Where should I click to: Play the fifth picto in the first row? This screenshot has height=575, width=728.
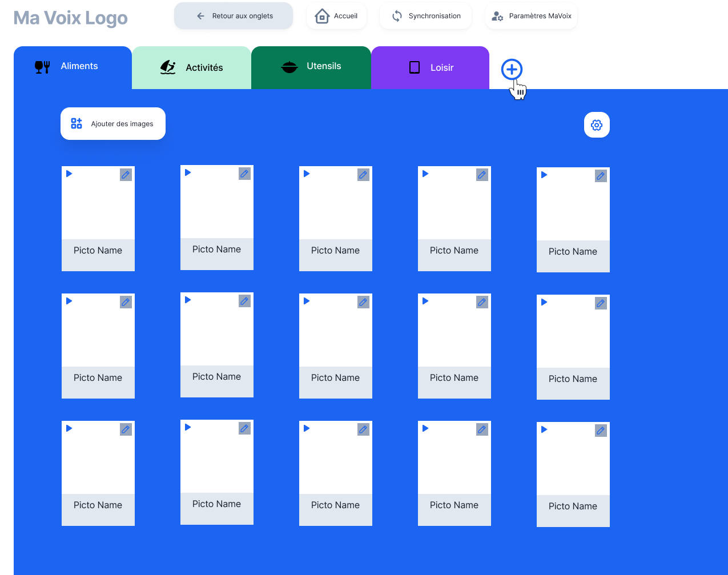tap(544, 175)
